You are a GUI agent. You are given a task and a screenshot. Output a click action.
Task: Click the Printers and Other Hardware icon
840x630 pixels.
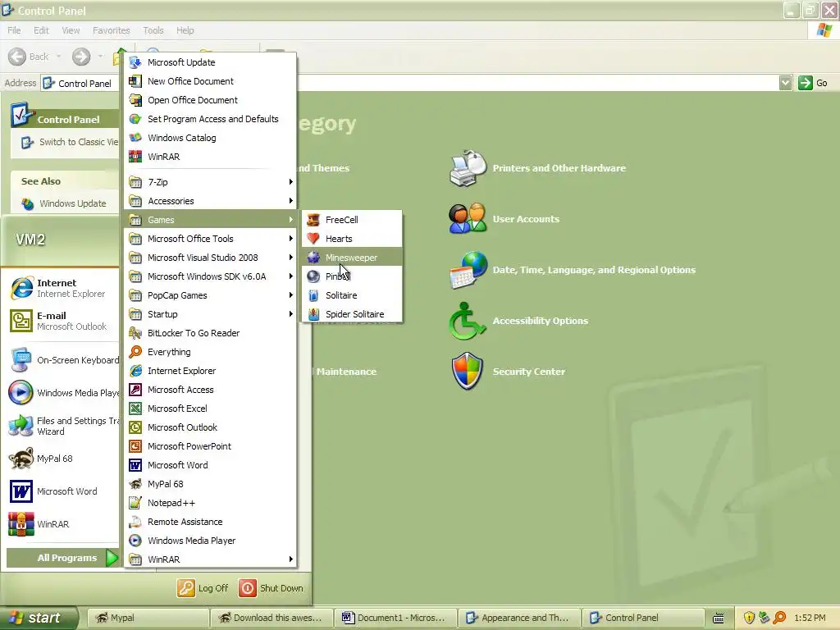[468, 168]
